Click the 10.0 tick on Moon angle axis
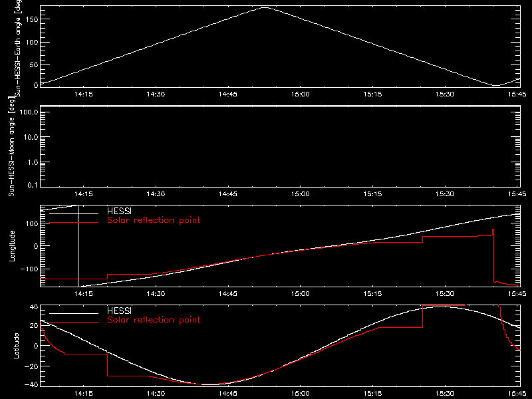532x399 pixels. coord(31,137)
